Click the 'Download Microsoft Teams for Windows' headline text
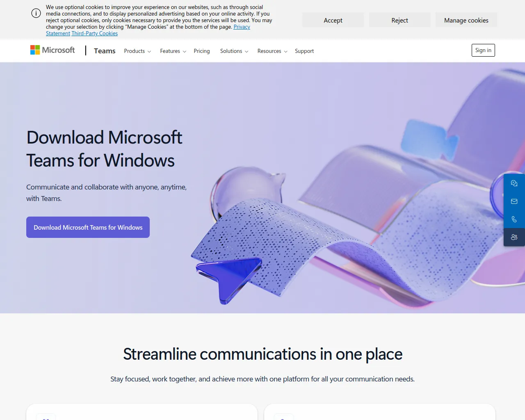 (x=104, y=149)
